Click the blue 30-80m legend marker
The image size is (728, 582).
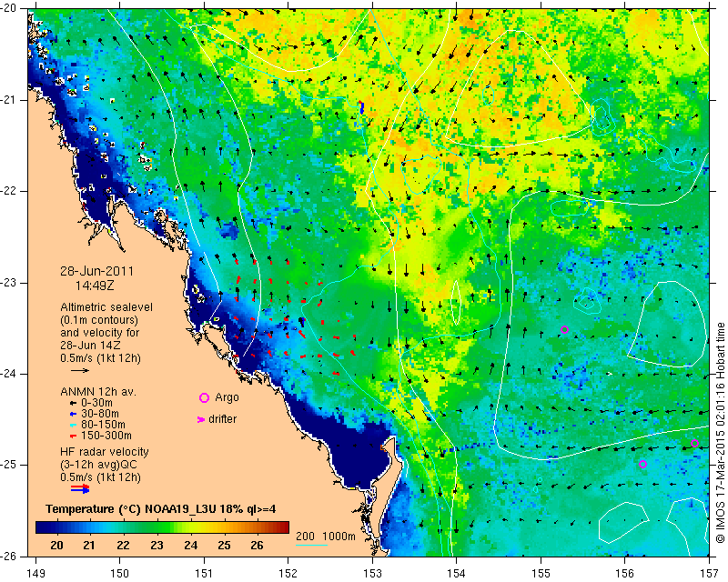pos(73,414)
